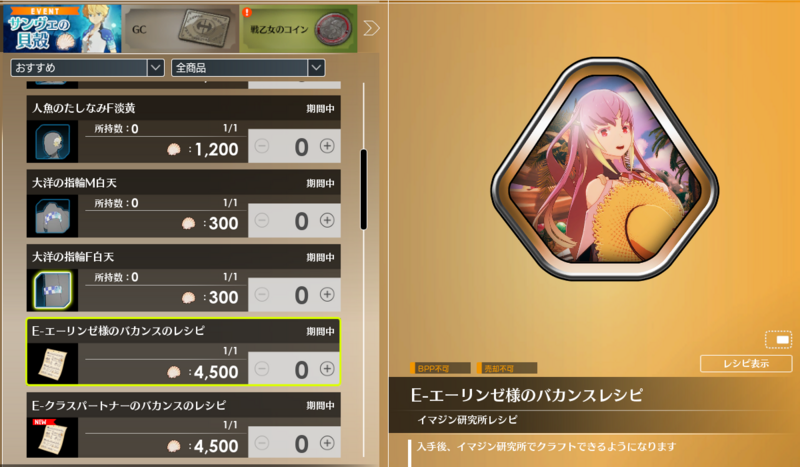Click the 大洋の指輪M白天 ring icon

click(x=53, y=216)
